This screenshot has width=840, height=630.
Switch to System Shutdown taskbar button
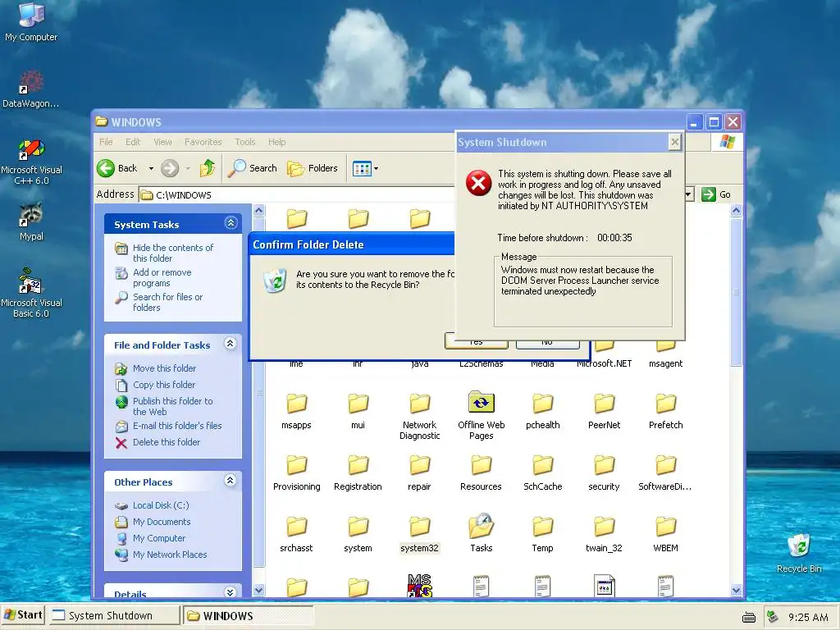click(113, 615)
